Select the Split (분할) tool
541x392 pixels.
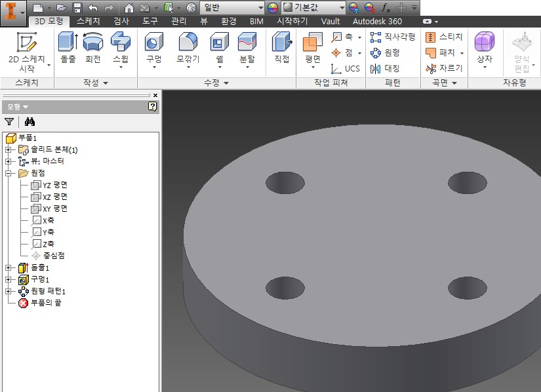point(247,50)
